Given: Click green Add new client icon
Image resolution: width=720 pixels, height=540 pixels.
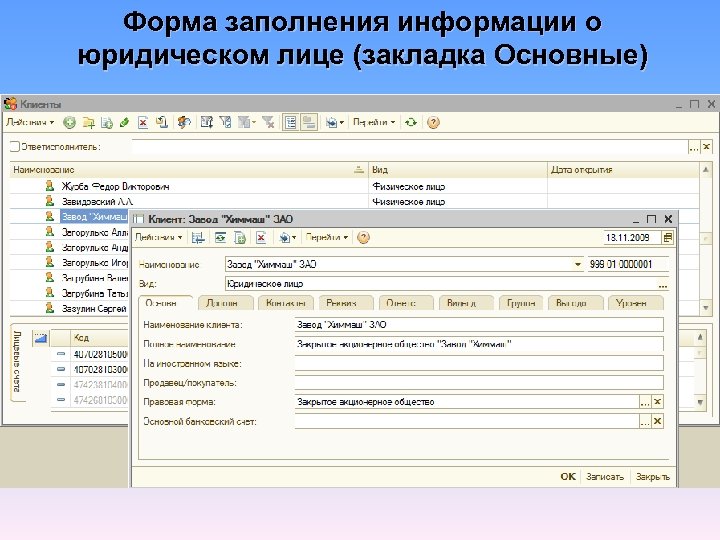Looking at the screenshot, I should point(69,123).
